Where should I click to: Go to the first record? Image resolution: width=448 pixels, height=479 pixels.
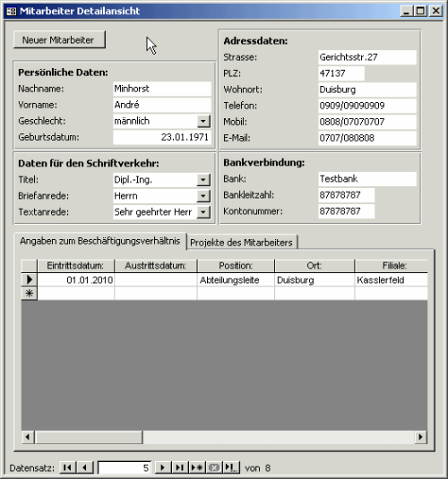[x=68, y=467]
